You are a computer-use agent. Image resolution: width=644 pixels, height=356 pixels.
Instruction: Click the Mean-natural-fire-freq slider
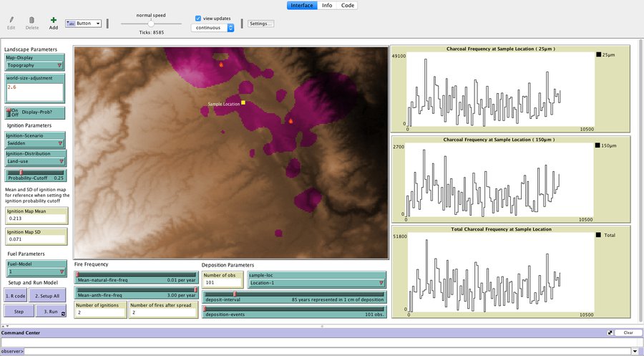tap(137, 277)
